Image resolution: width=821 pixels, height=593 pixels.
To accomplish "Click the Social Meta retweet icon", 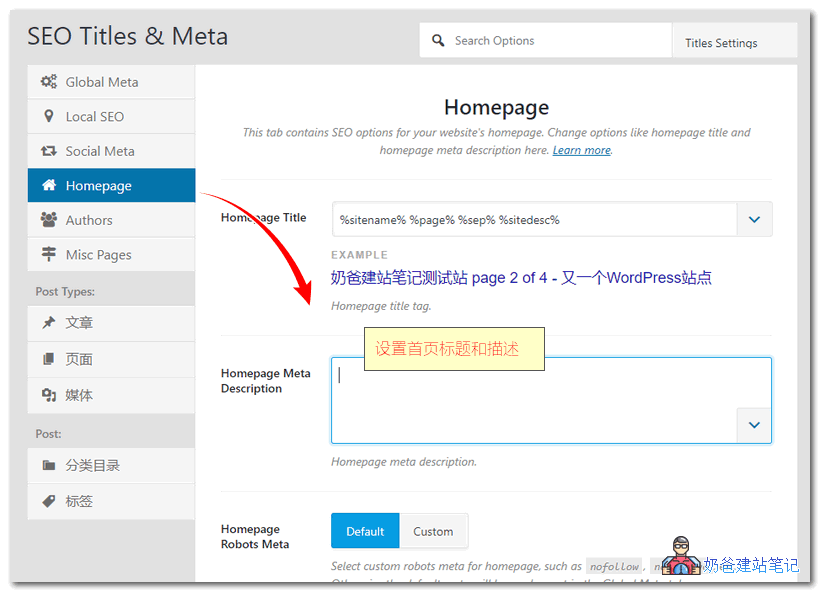I will point(48,151).
